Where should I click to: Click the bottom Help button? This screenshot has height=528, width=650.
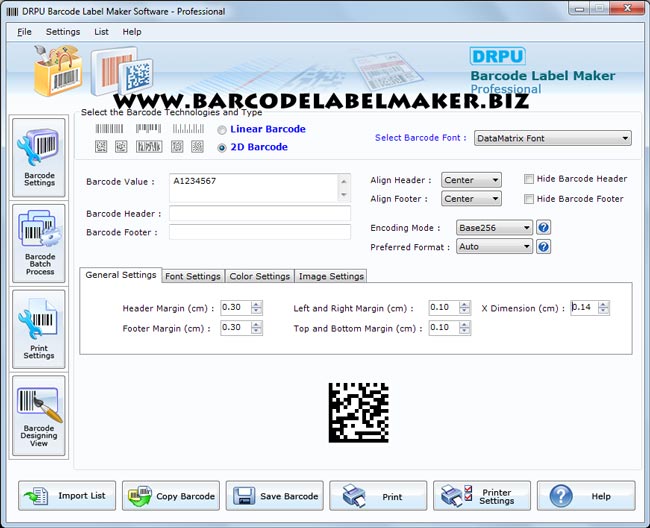pos(586,496)
